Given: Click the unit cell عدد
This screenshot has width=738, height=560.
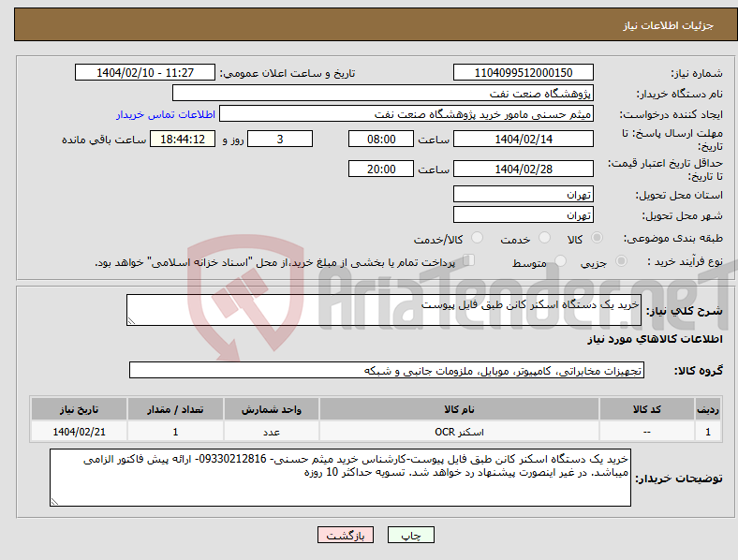Looking at the screenshot, I should [x=272, y=432].
